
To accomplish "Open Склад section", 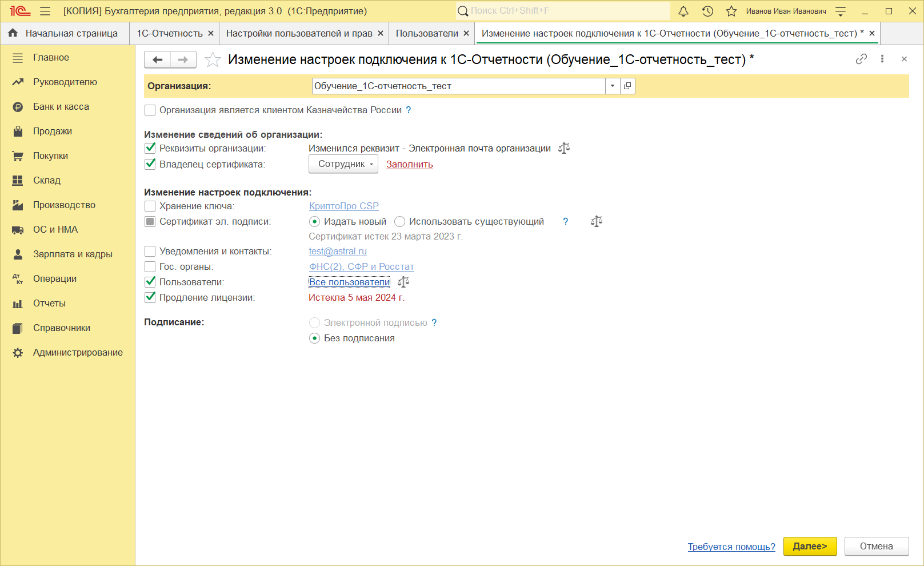I will click(x=67, y=181).
